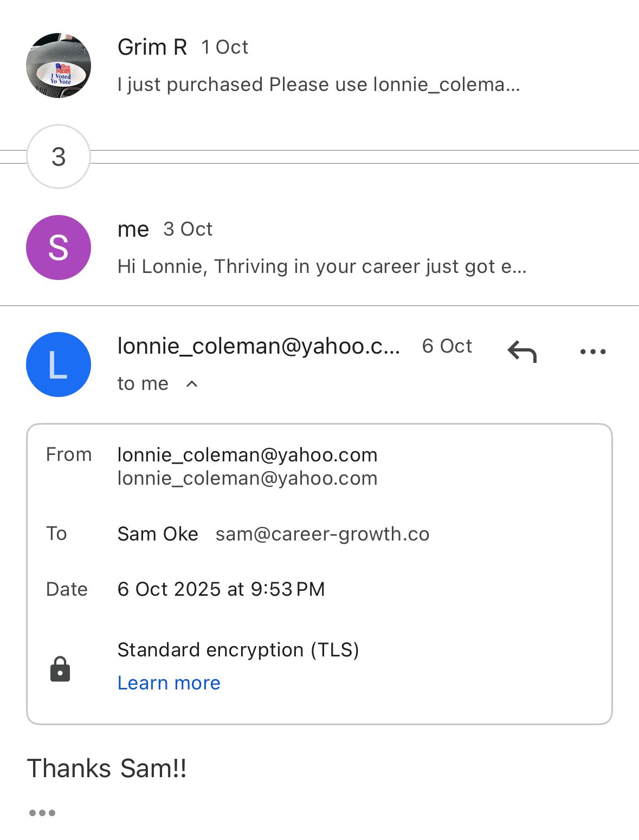The width and height of the screenshot is (639, 840).
Task: Select the Sam Oke recipient name
Action: [158, 534]
